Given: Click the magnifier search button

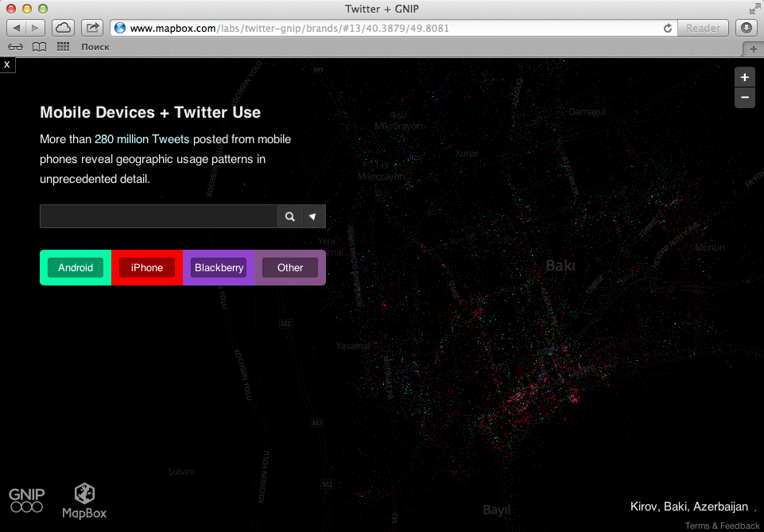Looking at the screenshot, I should coord(290,216).
